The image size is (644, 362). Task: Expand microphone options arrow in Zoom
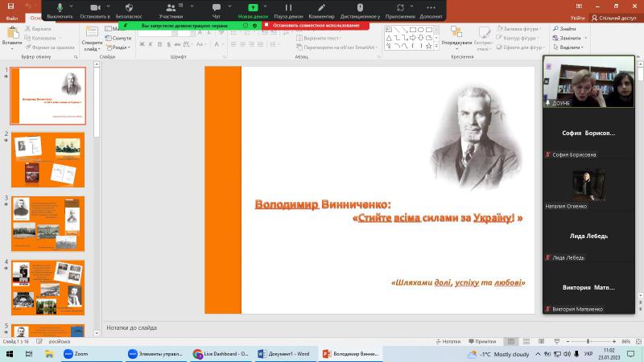pos(72,6)
